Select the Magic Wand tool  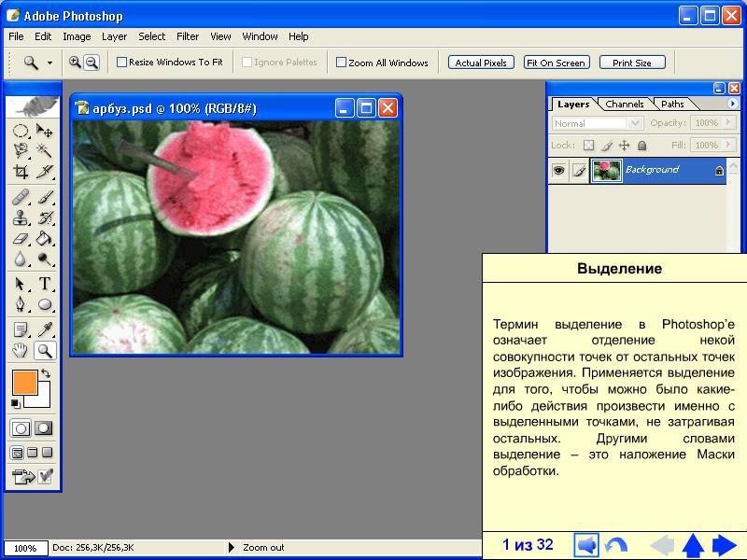[x=44, y=151]
